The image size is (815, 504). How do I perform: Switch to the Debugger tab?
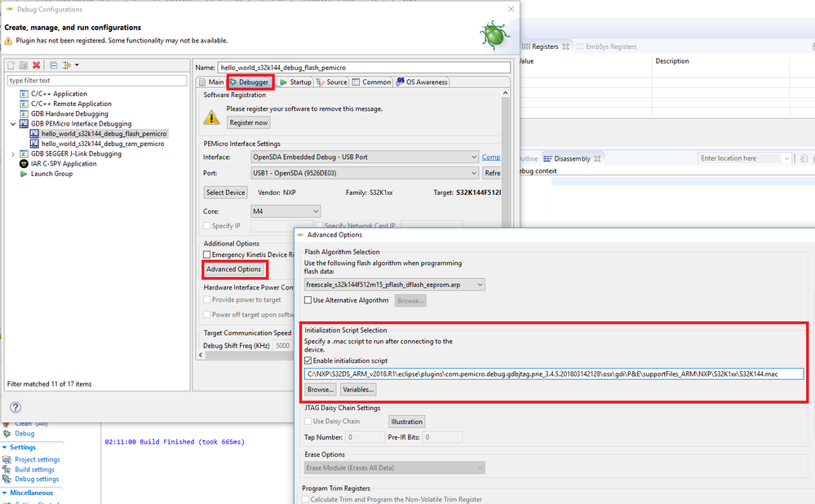pyautogui.click(x=250, y=82)
